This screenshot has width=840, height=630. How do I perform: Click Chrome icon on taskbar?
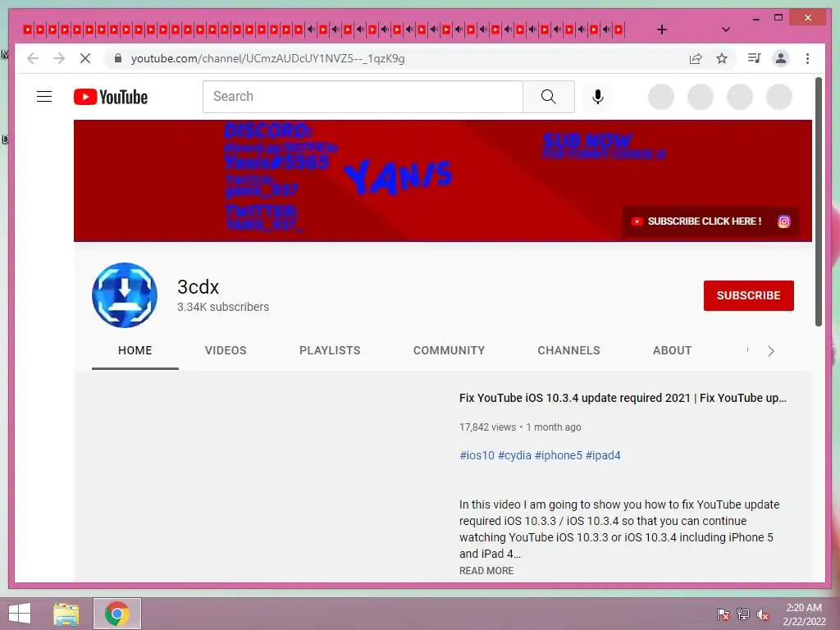coord(117,614)
